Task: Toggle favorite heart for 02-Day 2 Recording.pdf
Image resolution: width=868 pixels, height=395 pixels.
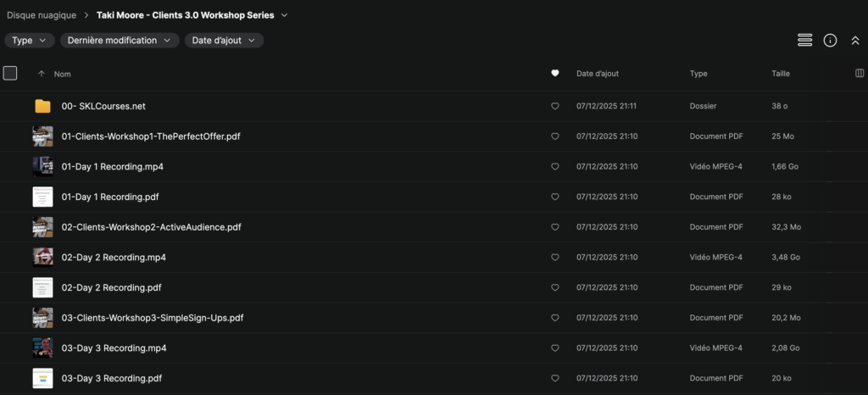Action: [555, 288]
